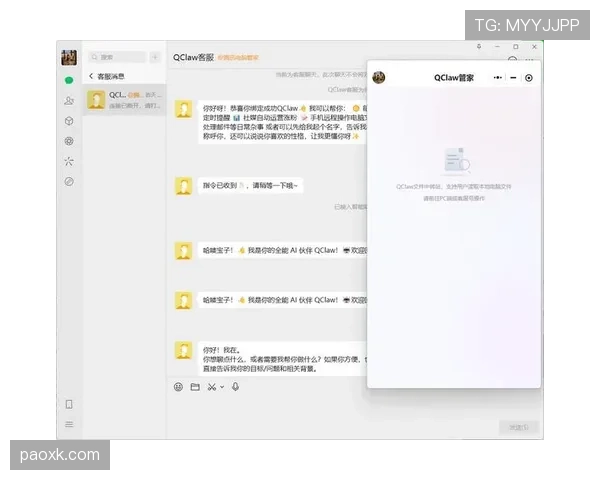
Task: Open the profile avatar in the left sidebar
Action: tap(69, 57)
